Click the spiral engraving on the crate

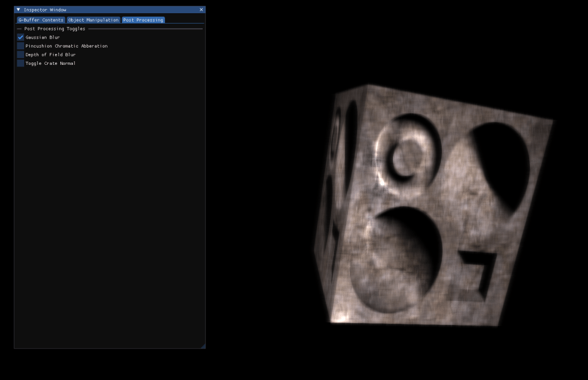tap(407, 155)
